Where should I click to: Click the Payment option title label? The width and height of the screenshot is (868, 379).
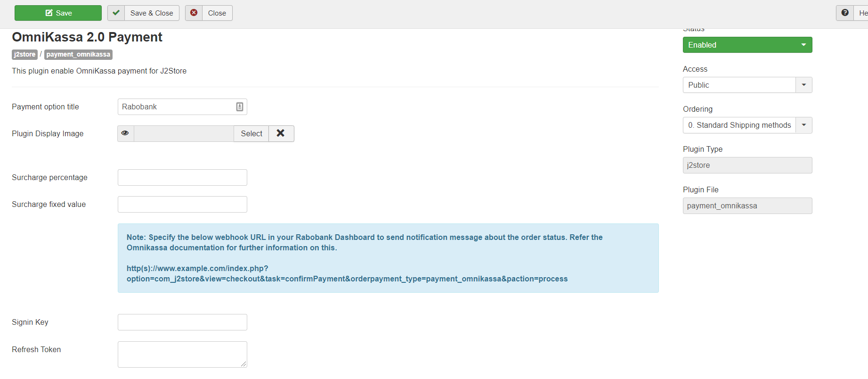[x=45, y=107]
